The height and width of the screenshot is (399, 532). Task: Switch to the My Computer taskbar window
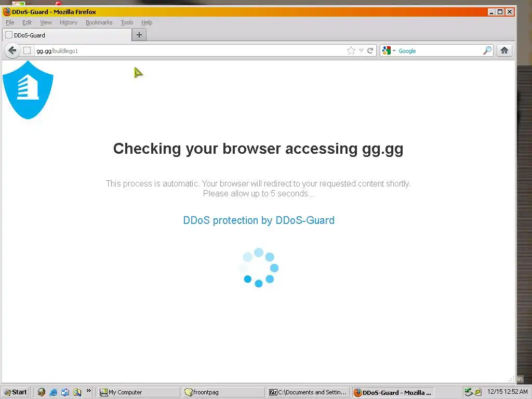(138, 392)
